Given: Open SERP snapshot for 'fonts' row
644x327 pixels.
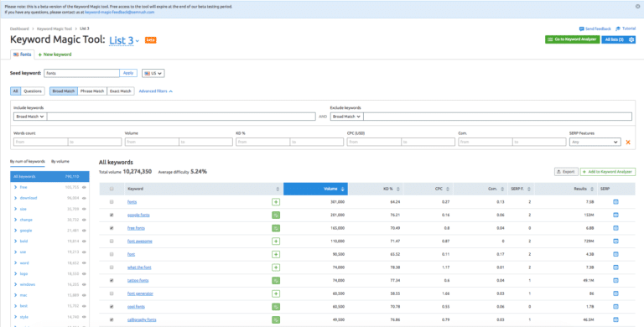Looking at the screenshot, I should pos(615,202).
